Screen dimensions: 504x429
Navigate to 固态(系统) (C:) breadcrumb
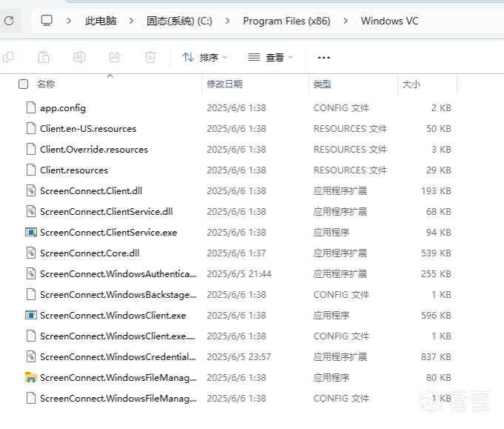pyautogui.click(x=179, y=21)
